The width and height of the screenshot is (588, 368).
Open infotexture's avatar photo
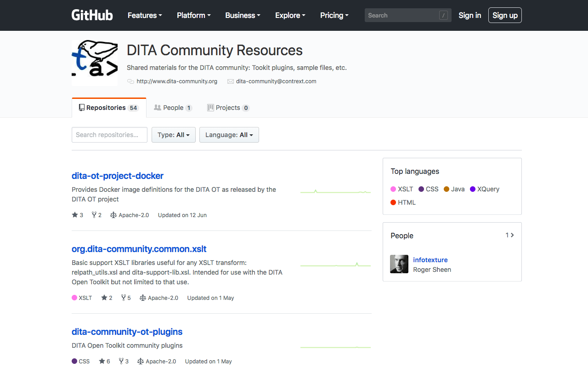tap(399, 264)
